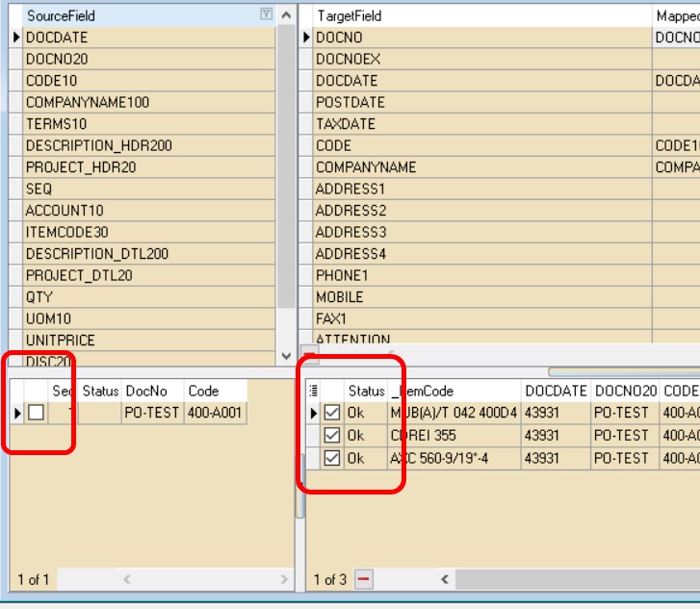
Task: Untick the AXC 560-9/19"-4 row checkbox
Action: pyautogui.click(x=332, y=458)
